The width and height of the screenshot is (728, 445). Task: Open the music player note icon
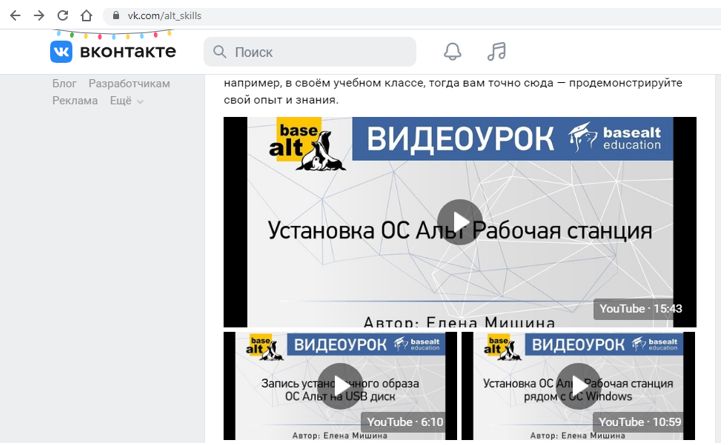click(x=496, y=51)
